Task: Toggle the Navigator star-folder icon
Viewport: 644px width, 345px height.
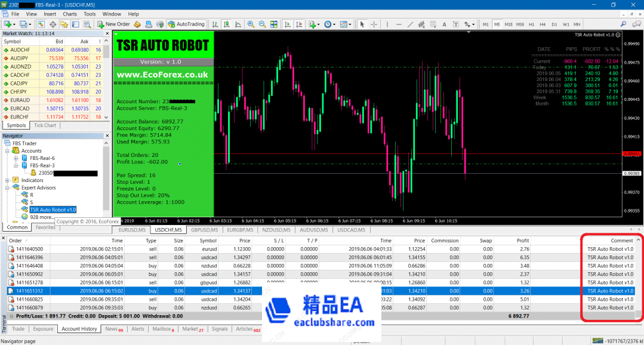Action: (64, 24)
